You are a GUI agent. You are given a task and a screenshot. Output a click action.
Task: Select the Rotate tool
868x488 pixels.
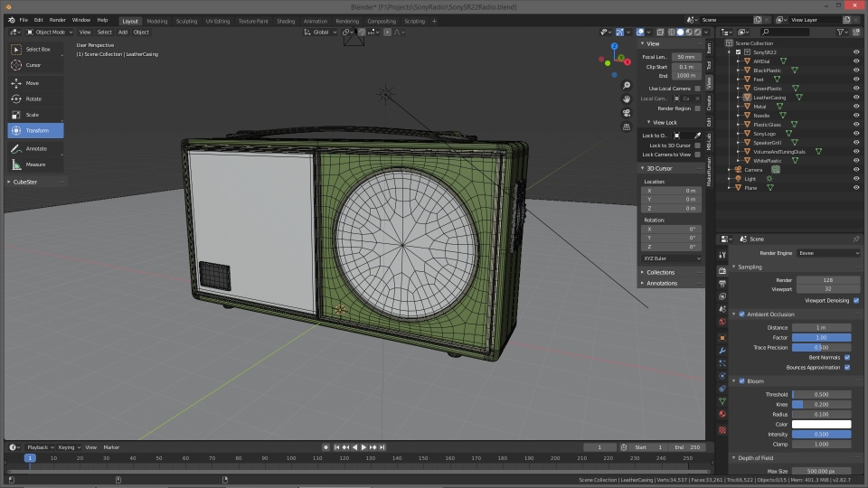(x=33, y=99)
